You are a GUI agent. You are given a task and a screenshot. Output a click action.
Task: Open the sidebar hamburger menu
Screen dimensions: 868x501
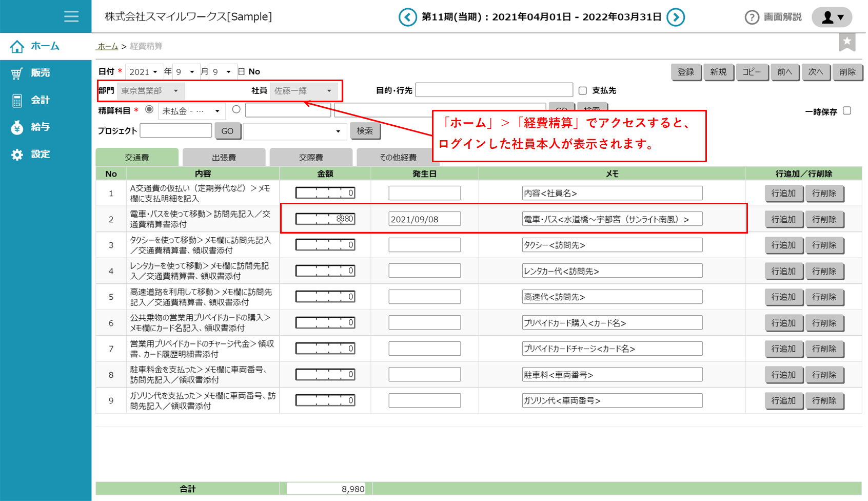click(x=71, y=16)
